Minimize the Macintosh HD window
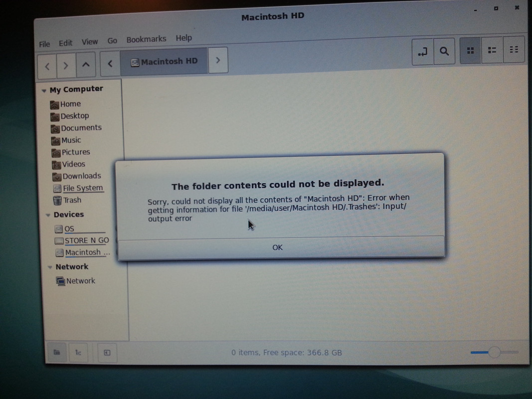Viewport: 532px width, 399px height. [x=475, y=10]
